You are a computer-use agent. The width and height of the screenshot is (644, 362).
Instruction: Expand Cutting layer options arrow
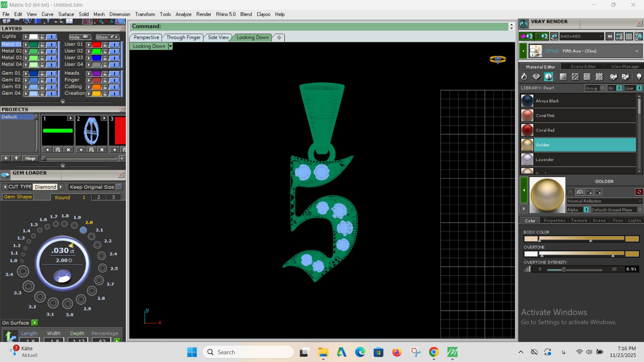pyautogui.click(x=89, y=86)
